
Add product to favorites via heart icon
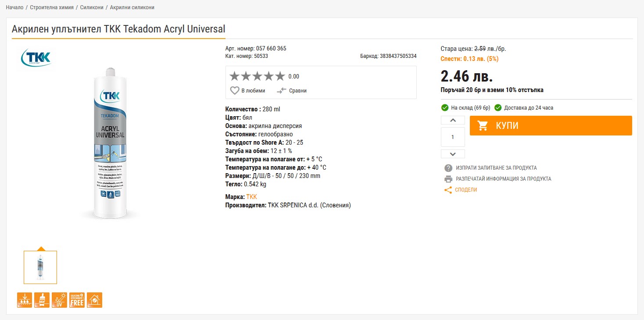point(235,91)
